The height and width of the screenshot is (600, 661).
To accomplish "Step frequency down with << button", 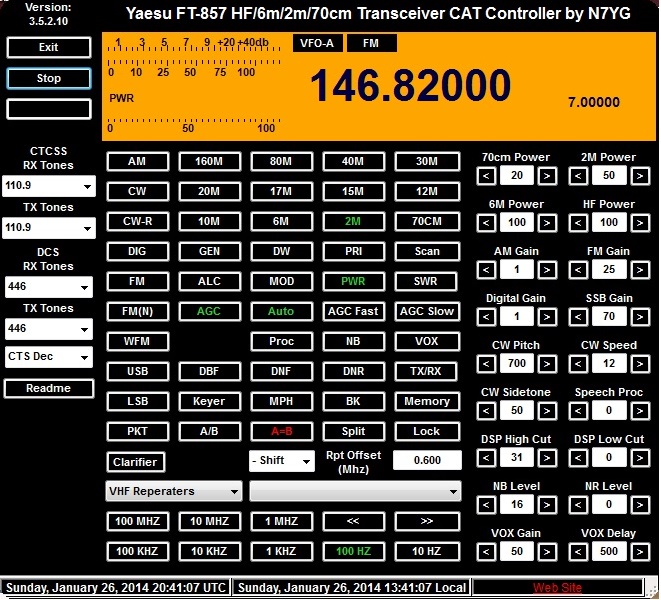I will point(353,521).
